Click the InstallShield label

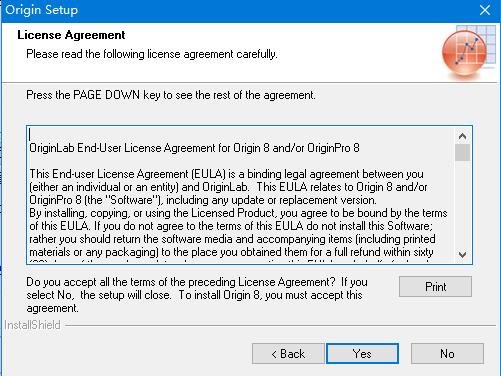point(32,325)
